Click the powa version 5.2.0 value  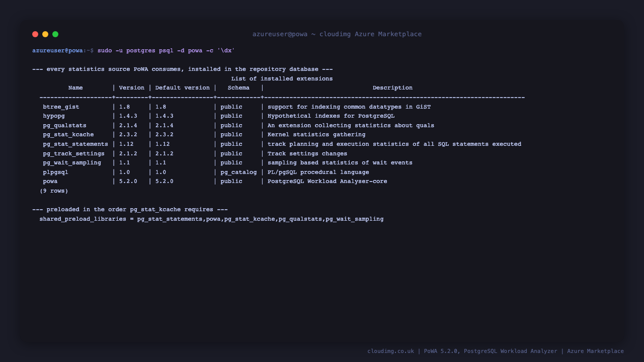(x=128, y=182)
